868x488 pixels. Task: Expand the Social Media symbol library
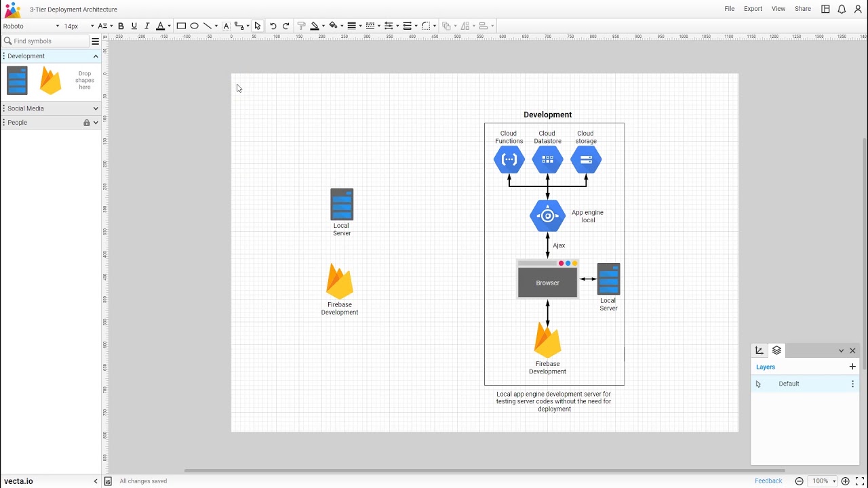(96, 108)
